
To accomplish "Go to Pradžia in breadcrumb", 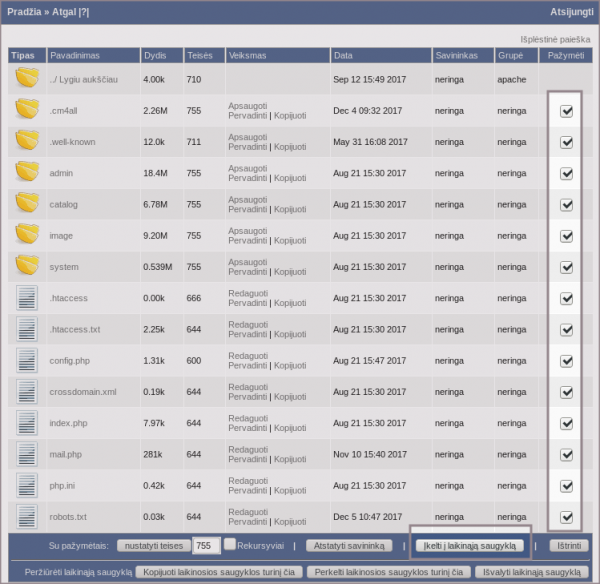I will [x=24, y=12].
